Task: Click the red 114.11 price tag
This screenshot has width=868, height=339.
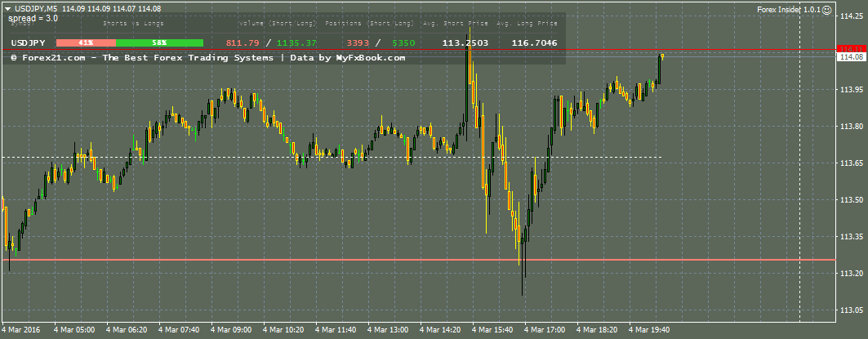Action: [x=852, y=49]
